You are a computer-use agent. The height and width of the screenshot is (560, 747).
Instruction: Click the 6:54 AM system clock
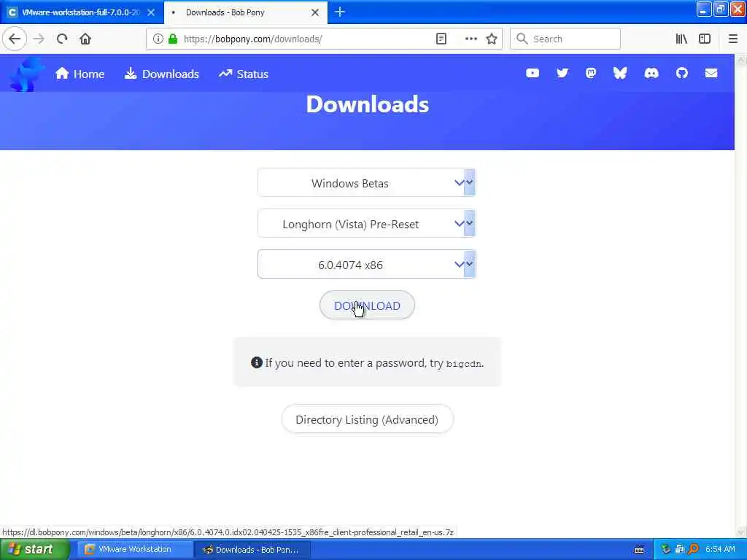tap(720, 550)
